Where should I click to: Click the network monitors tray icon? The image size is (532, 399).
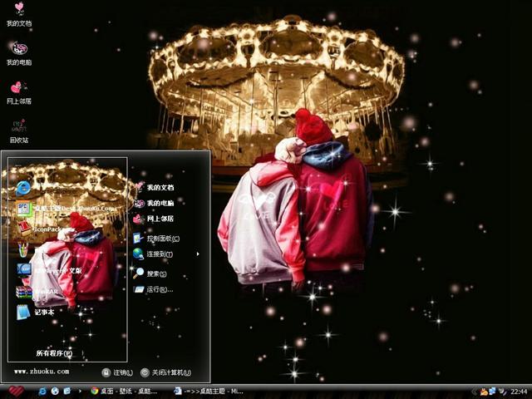click(x=492, y=392)
